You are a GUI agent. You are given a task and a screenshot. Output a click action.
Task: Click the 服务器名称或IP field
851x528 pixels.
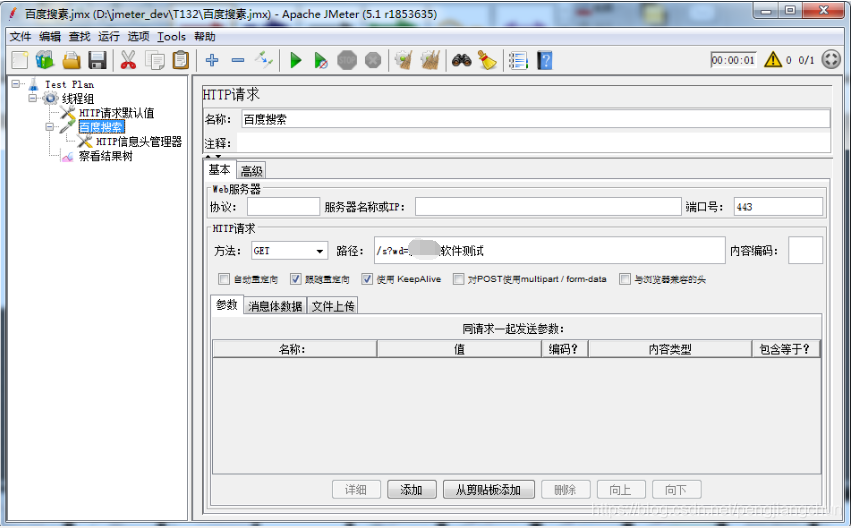tap(548, 207)
